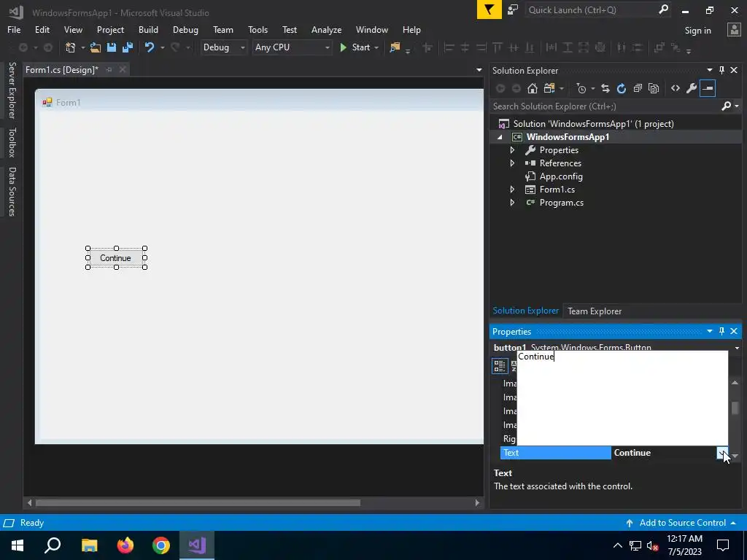Click the Home icon in Solution Explorer
Screen dimensions: 747x560
click(533, 88)
